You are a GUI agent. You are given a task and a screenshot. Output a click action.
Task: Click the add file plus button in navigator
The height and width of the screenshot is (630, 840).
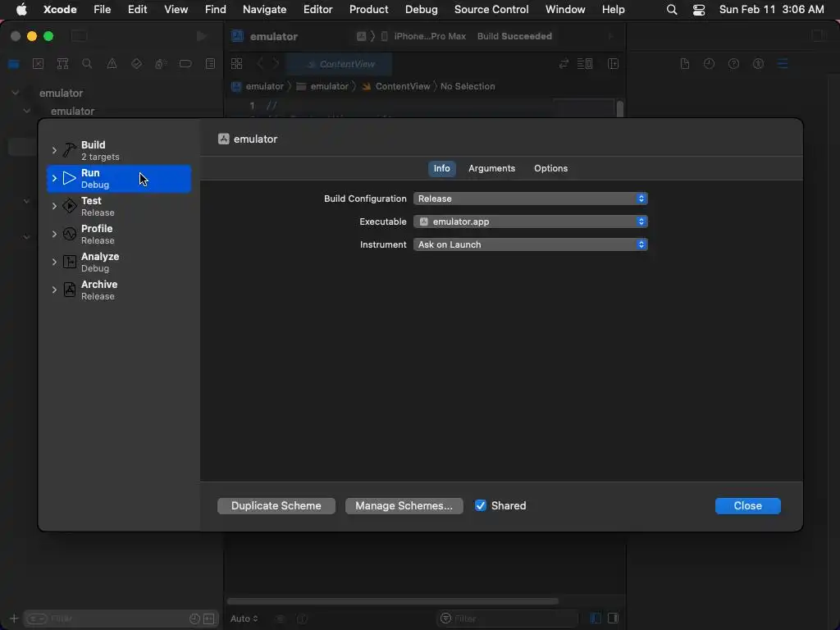14,619
